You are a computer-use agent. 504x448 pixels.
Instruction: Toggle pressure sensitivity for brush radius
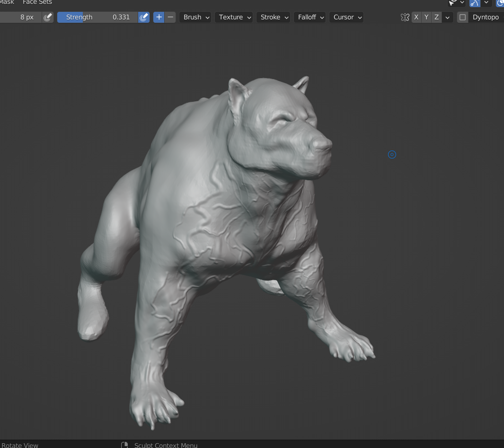click(x=48, y=18)
